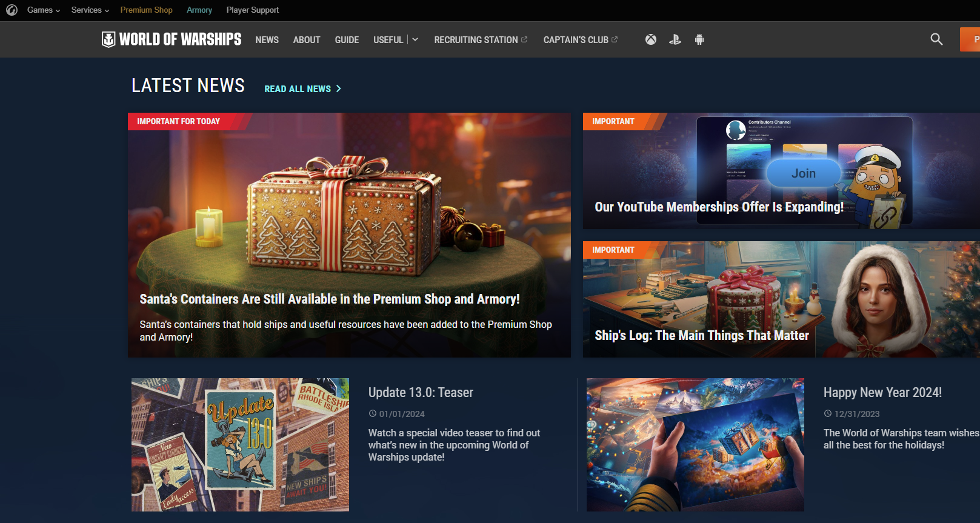Open the Armory link
Viewport: 980px width, 523px height.
tap(199, 10)
